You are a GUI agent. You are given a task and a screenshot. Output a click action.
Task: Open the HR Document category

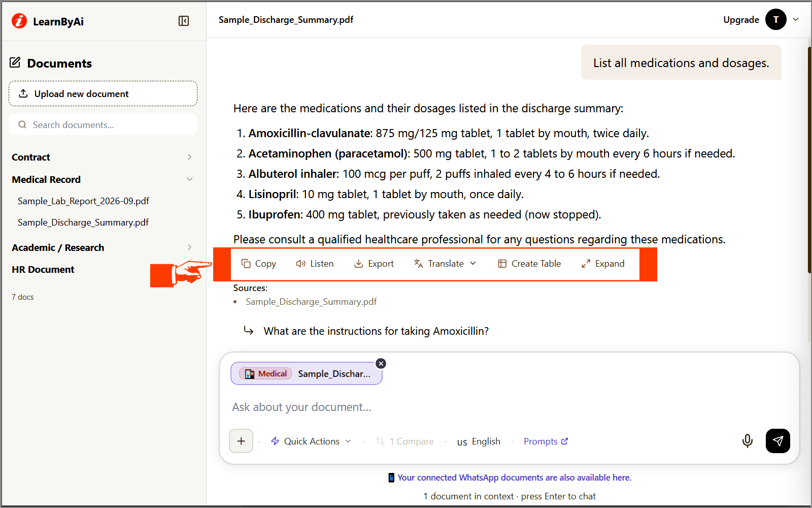click(x=43, y=270)
